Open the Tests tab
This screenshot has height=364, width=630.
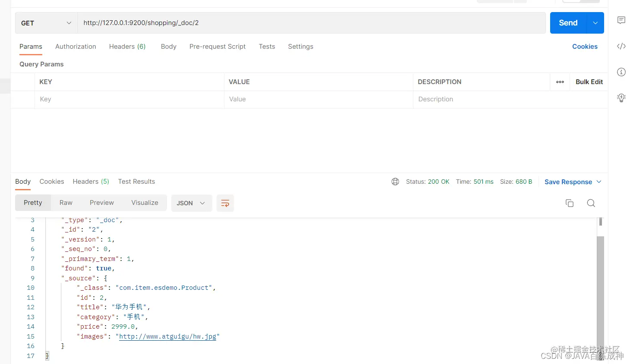point(267,47)
